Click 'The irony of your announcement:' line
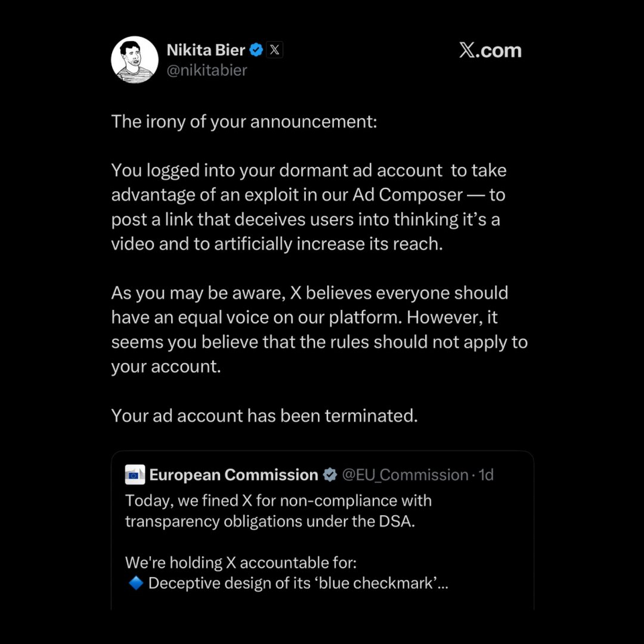This screenshot has height=644, width=644. point(244,121)
